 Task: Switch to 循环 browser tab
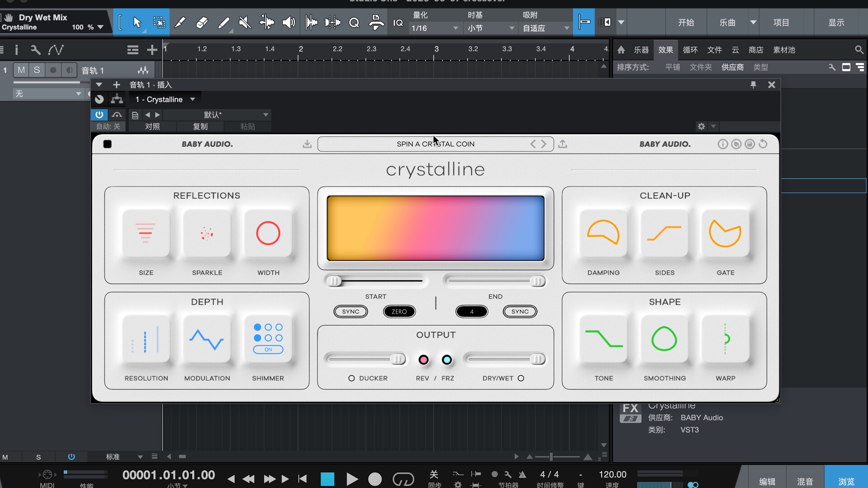pos(690,50)
